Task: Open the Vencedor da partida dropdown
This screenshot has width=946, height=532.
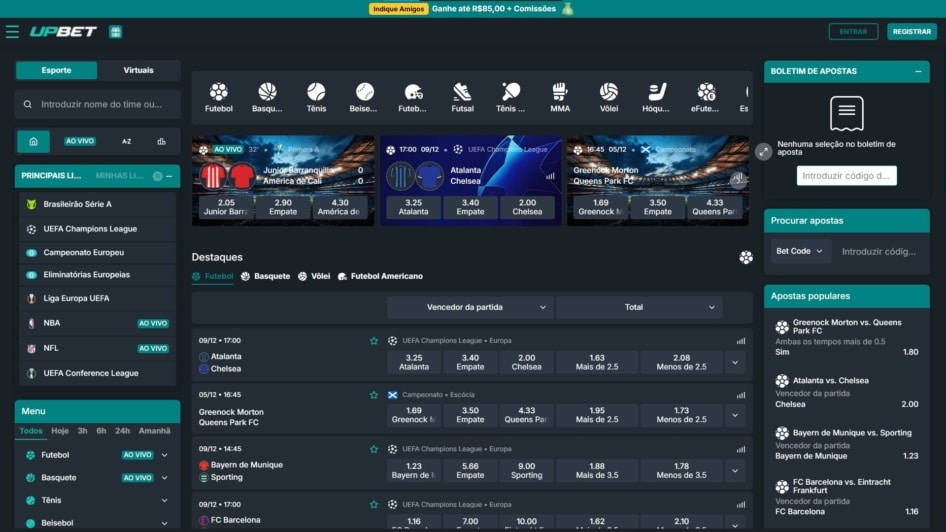Action: tap(470, 308)
